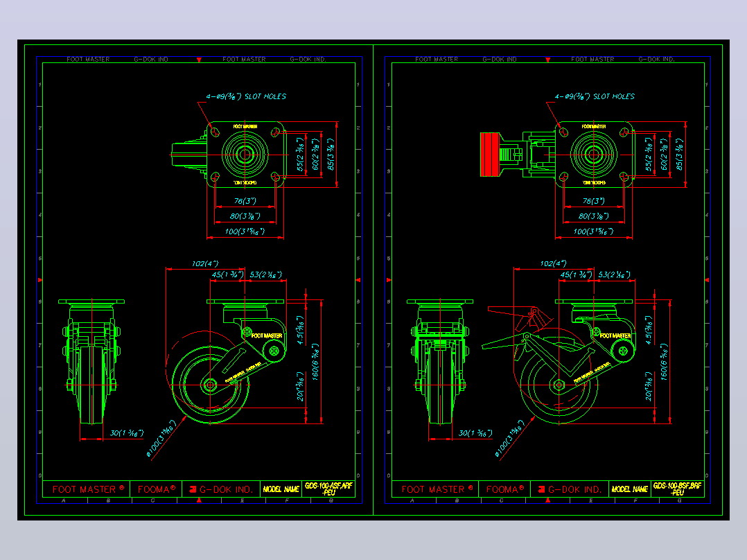Screen dimensions: 747x560
Task: Select the 55(2 3/16") dimension on ASF sheet
Action: (x=300, y=155)
